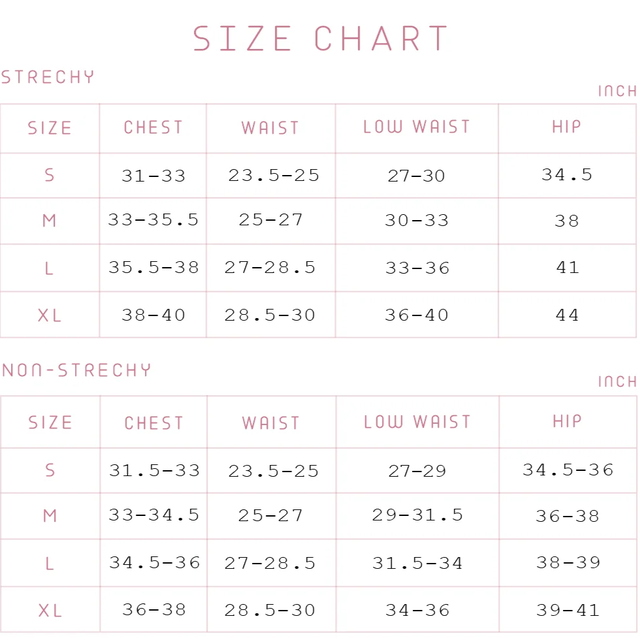Click the chest value 31.5-33
This screenshot has width=640, height=640.
[x=154, y=470]
